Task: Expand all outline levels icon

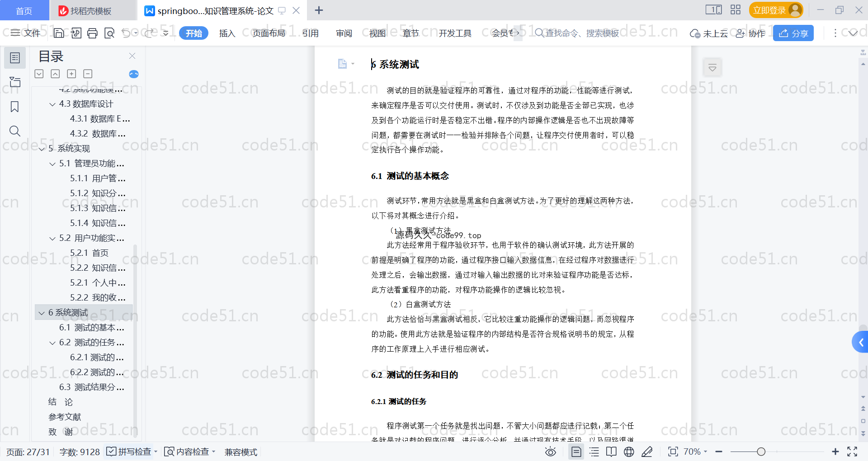Action: tap(39, 74)
